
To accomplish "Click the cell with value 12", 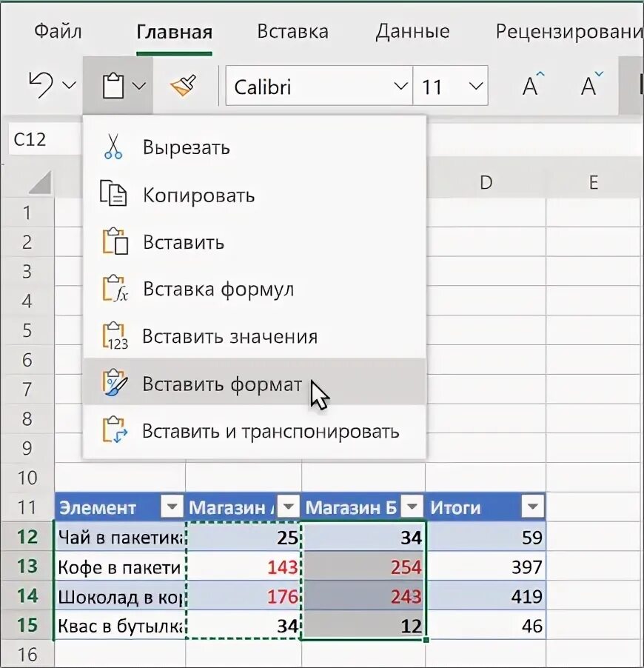I will 363,625.
